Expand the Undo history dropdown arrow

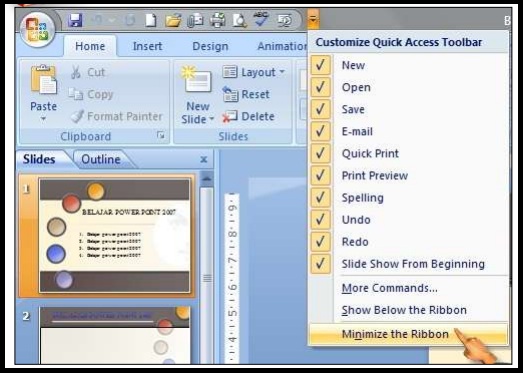(112, 20)
